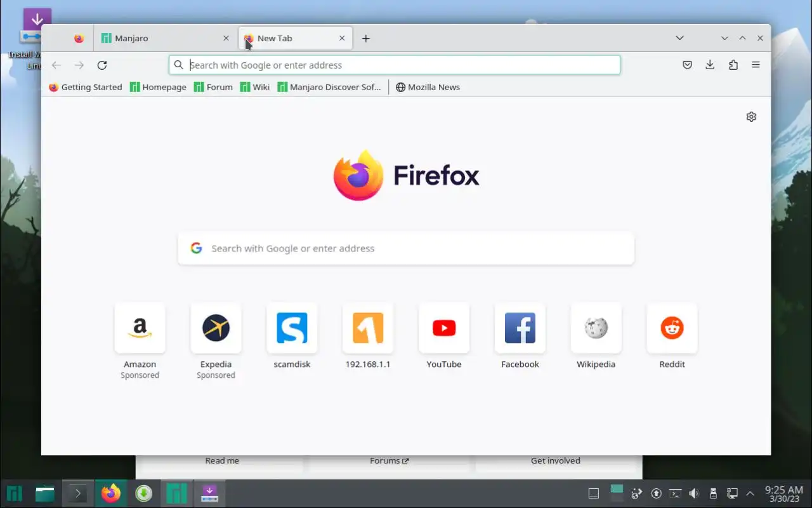This screenshot has width=812, height=508.
Task: Open the Mozilla News bookmark
Action: (428, 87)
